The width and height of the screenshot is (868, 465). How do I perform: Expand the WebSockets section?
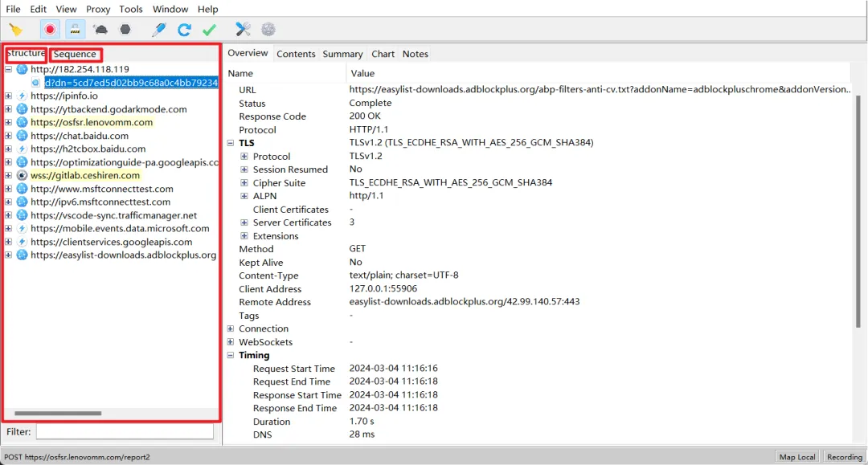[x=231, y=341]
